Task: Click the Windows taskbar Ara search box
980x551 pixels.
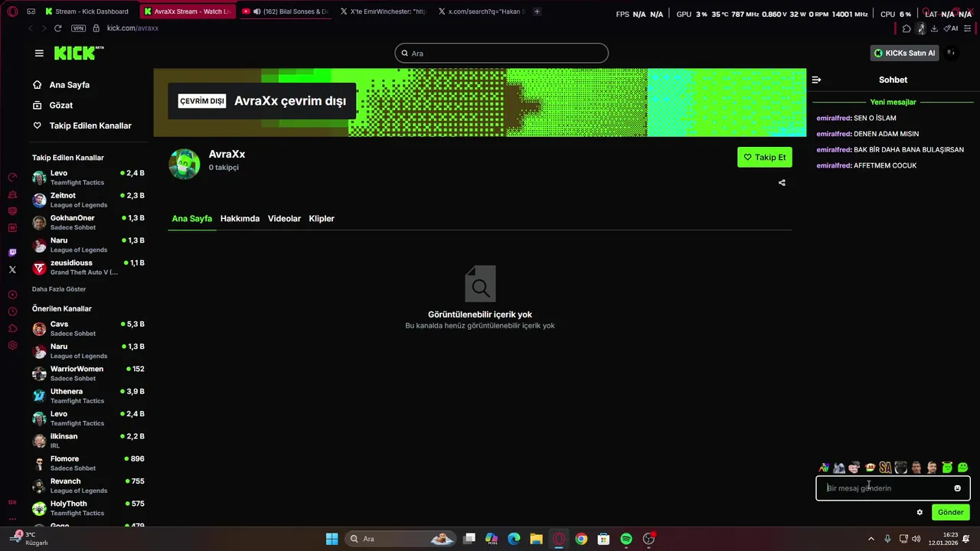Action: coord(400,539)
